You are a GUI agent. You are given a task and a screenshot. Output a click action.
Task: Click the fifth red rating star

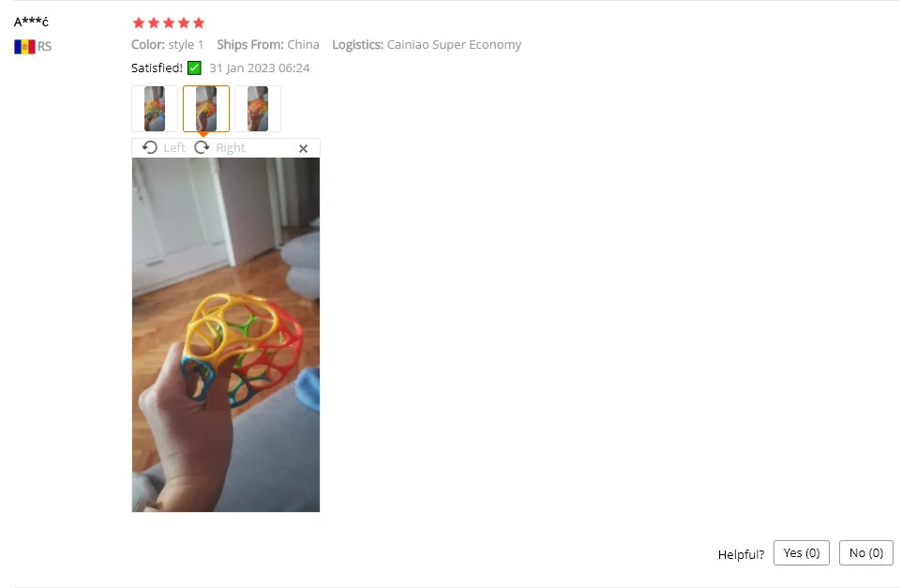(x=199, y=23)
